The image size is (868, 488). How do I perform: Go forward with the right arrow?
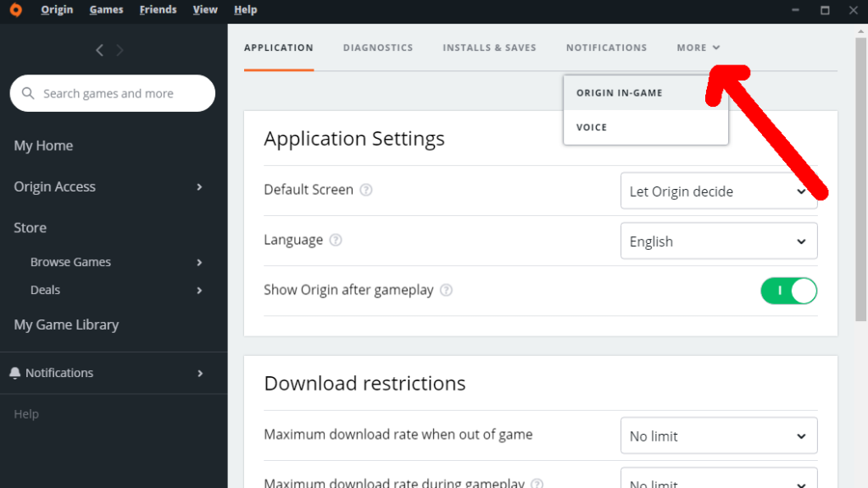(x=120, y=50)
